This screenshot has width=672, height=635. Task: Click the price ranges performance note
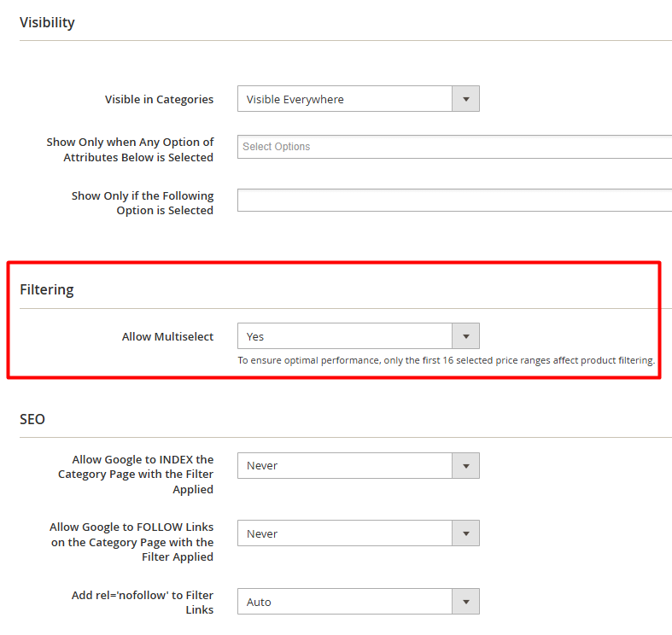click(446, 360)
